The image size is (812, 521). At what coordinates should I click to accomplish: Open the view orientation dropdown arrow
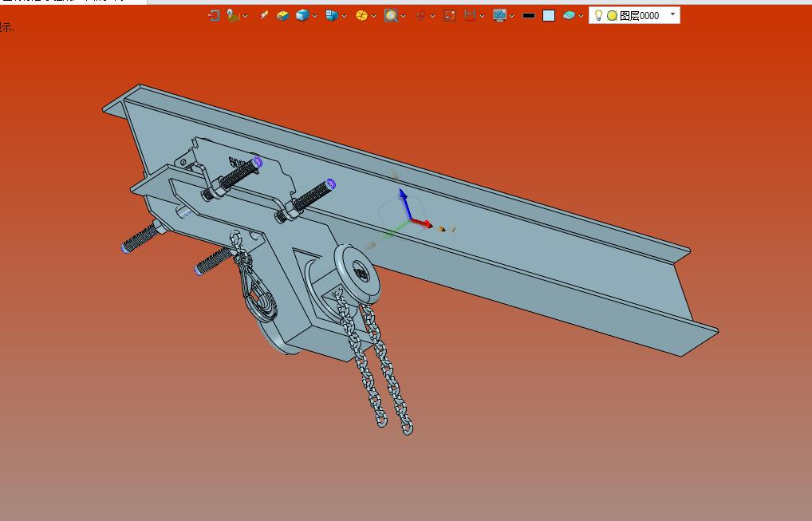click(x=345, y=16)
